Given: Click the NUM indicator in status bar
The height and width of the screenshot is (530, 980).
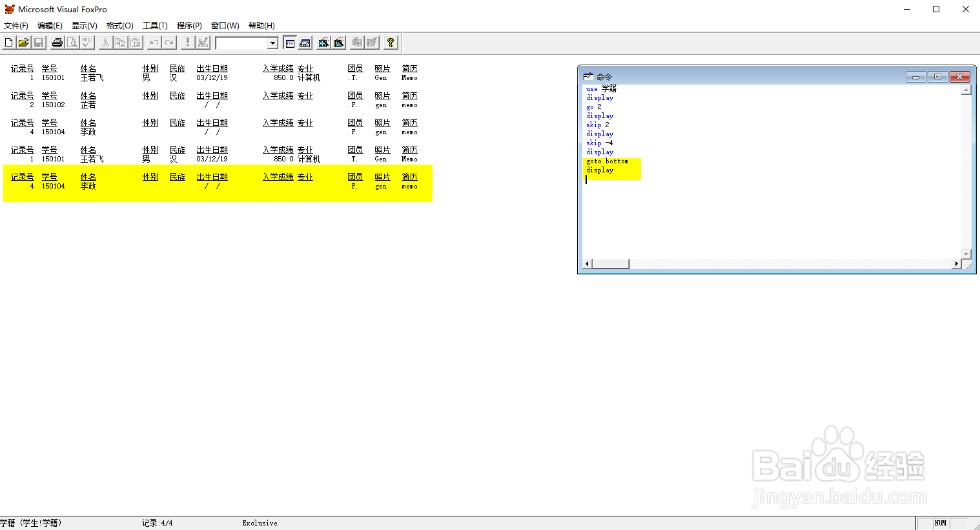Looking at the screenshot, I should 941,523.
